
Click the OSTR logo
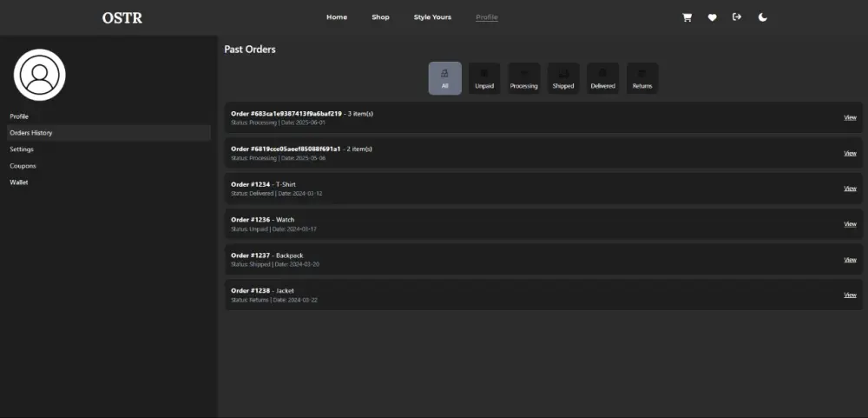coord(122,17)
